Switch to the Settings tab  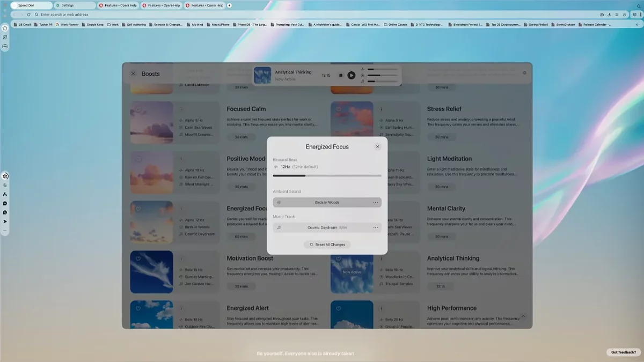click(75, 5)
